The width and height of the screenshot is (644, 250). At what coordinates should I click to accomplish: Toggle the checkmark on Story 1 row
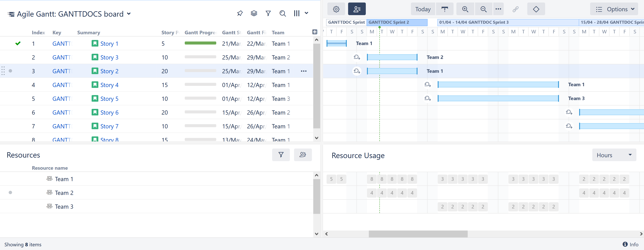18,43
